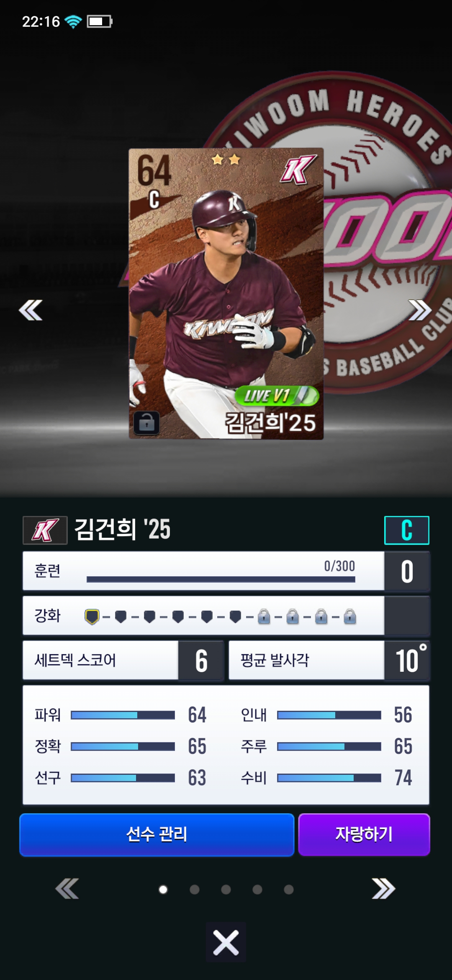
Task: Open the 세트덱 스코어 panel
Action: click(123, 660)
